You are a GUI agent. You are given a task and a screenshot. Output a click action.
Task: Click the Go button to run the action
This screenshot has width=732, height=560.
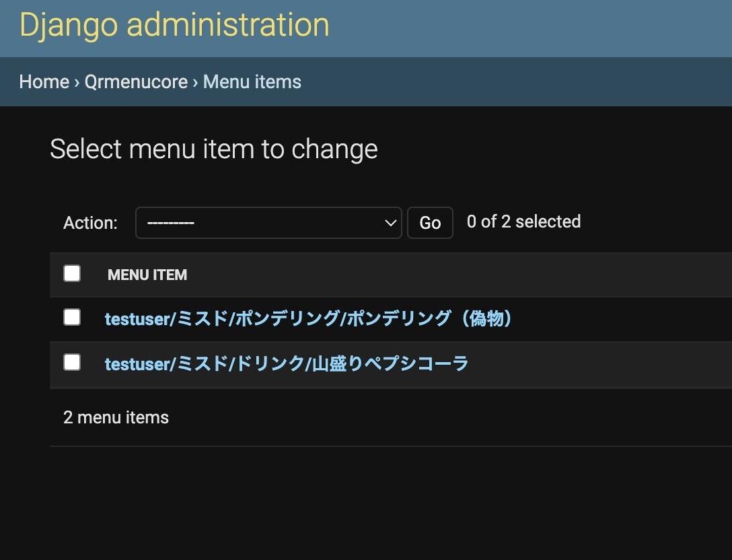[430, 222]
